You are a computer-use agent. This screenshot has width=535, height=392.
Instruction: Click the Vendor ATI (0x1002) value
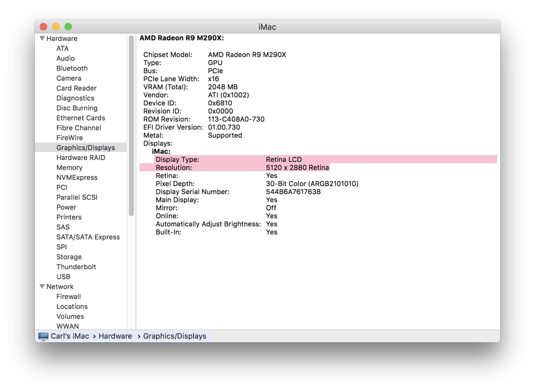tap(229, 95)
